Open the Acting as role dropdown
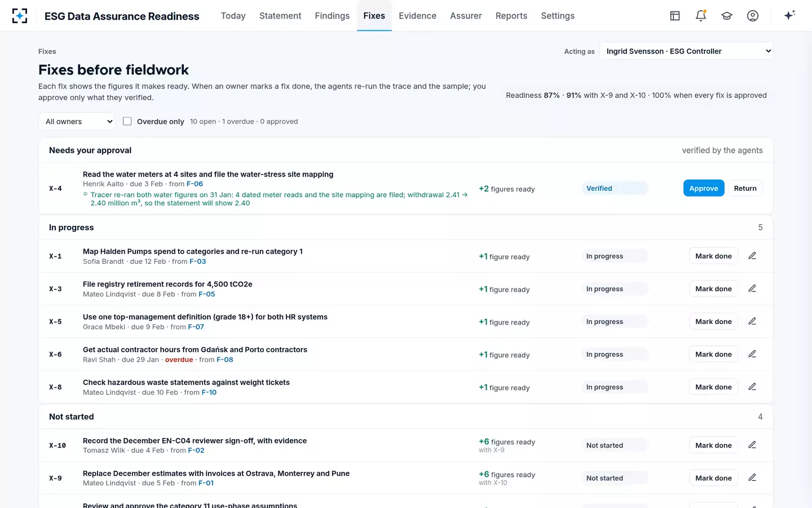This screenshot has height=508, width=812. click(686, 51)
